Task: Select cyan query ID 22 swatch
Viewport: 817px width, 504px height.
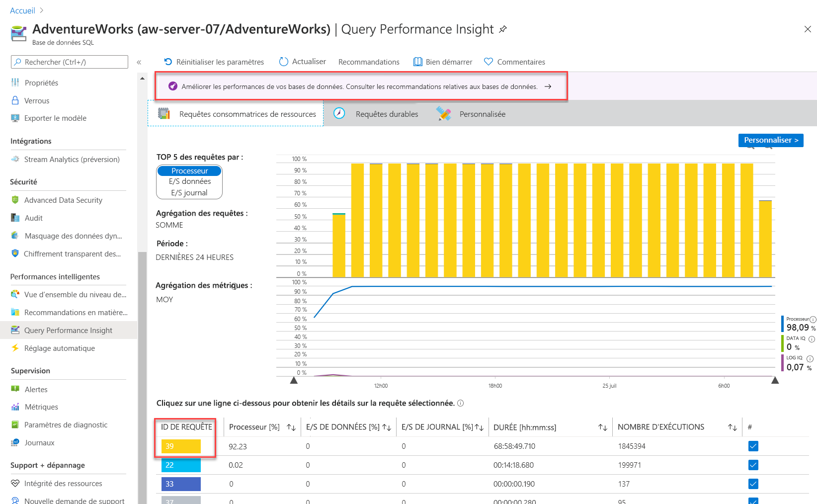Action: point(181,465)
